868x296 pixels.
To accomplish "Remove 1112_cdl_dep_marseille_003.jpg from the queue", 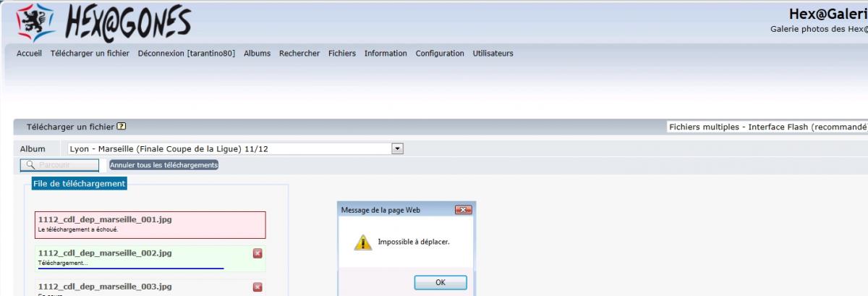I will [x=258, y=287].
